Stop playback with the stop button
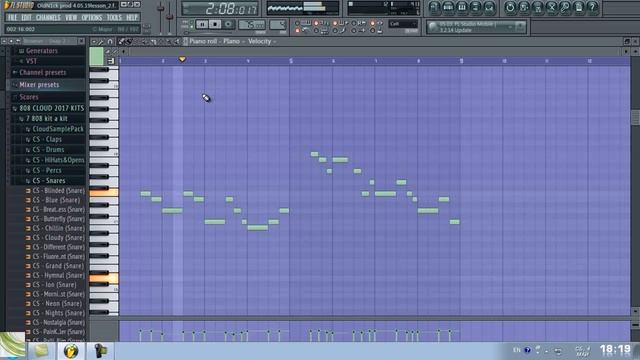Viewport: 640px width, 360px height. pyautogui.click(x=215, y=24)
